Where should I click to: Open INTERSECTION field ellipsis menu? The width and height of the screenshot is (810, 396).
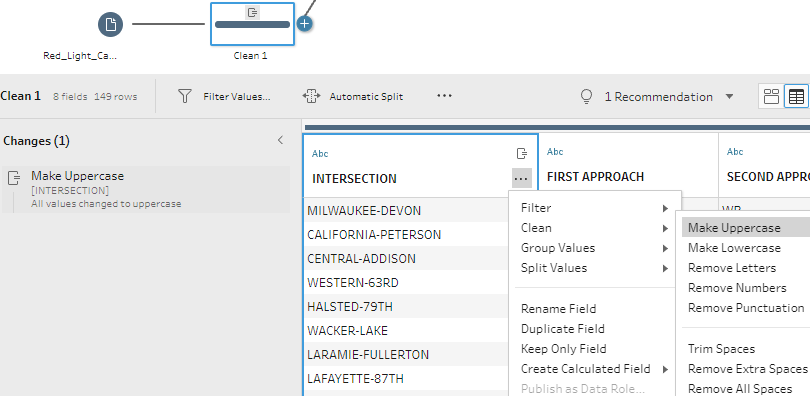click(x=521, y=179)
